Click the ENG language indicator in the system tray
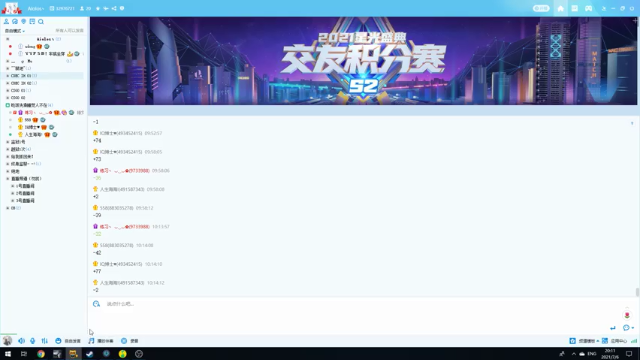This screenshot has height=360, width=640. (x=592, y=354)
